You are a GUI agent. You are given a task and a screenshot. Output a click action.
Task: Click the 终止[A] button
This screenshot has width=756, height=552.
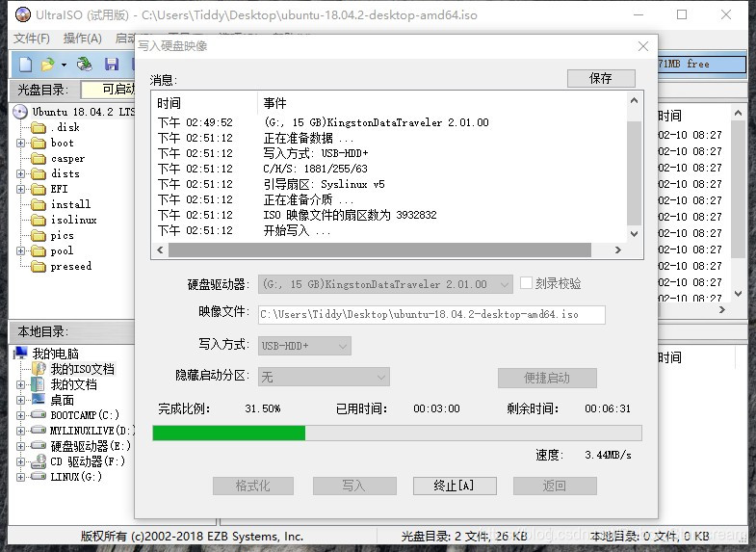coord(455,486)
